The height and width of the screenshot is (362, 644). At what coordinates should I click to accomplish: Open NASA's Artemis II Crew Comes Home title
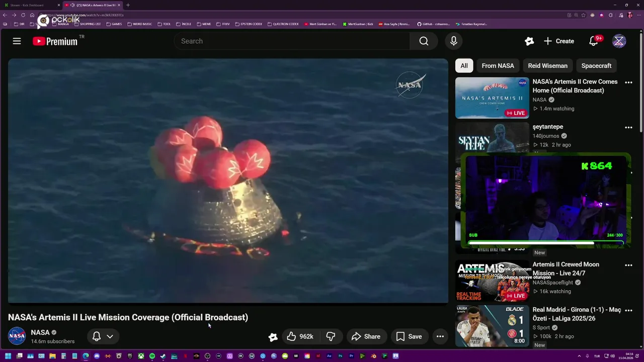[x=575, y=86]
